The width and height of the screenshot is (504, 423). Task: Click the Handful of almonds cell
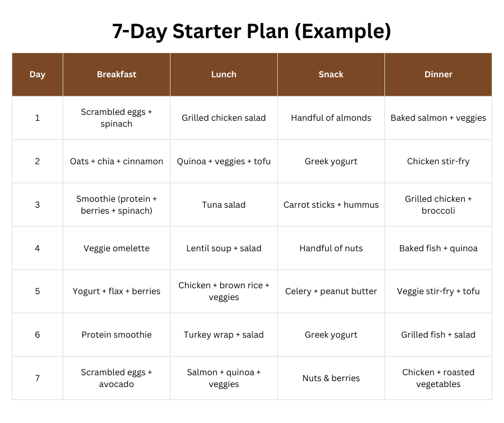(331, 118)
